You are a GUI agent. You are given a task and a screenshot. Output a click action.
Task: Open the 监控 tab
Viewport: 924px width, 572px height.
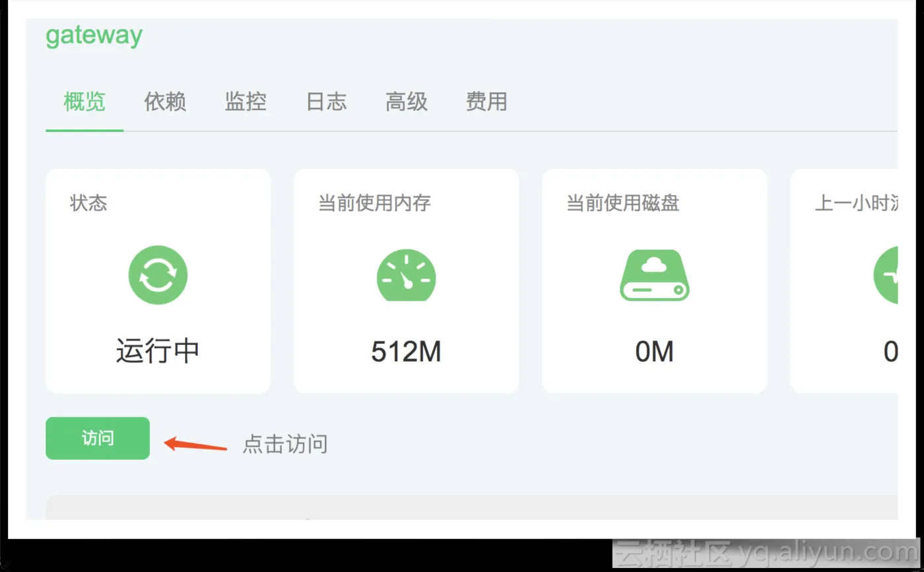click(x=246, y=102)
